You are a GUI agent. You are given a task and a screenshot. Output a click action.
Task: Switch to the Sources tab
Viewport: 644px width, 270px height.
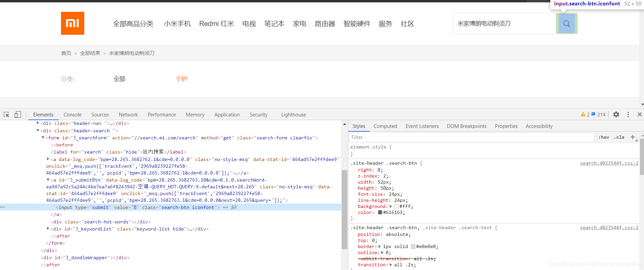click(100, 115)
